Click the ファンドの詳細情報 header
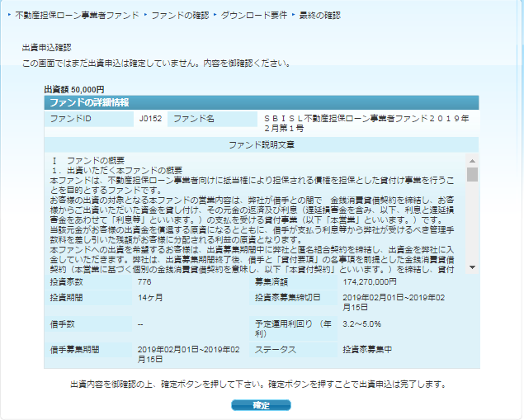 coord(262,102)
